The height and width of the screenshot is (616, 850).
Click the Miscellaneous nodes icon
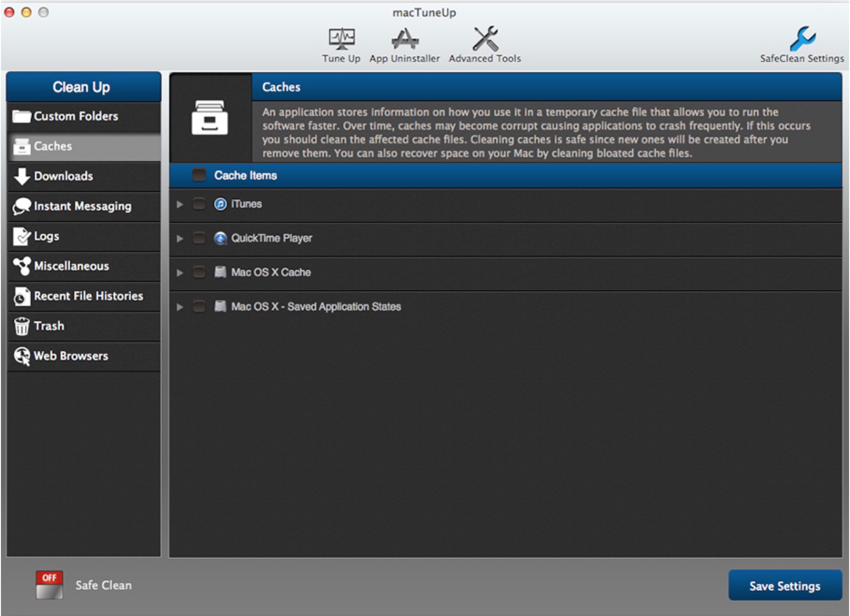click(x=21, y=266)
